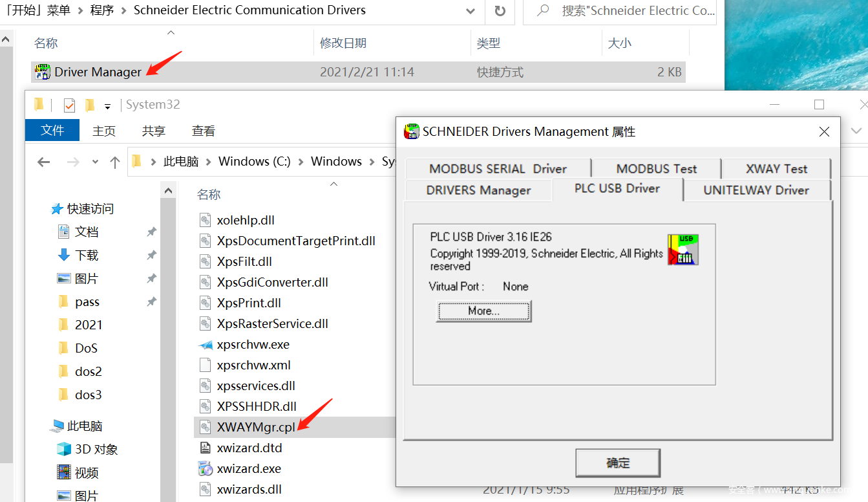The image size is (868, 502).
Task: Click the More... button
Action: (x=483, y=311)
